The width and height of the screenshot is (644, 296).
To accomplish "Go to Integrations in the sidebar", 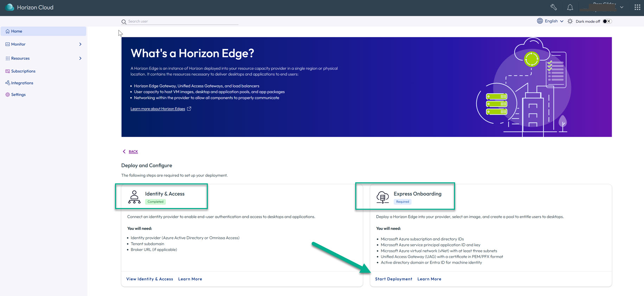I will [x=22, y=83].
